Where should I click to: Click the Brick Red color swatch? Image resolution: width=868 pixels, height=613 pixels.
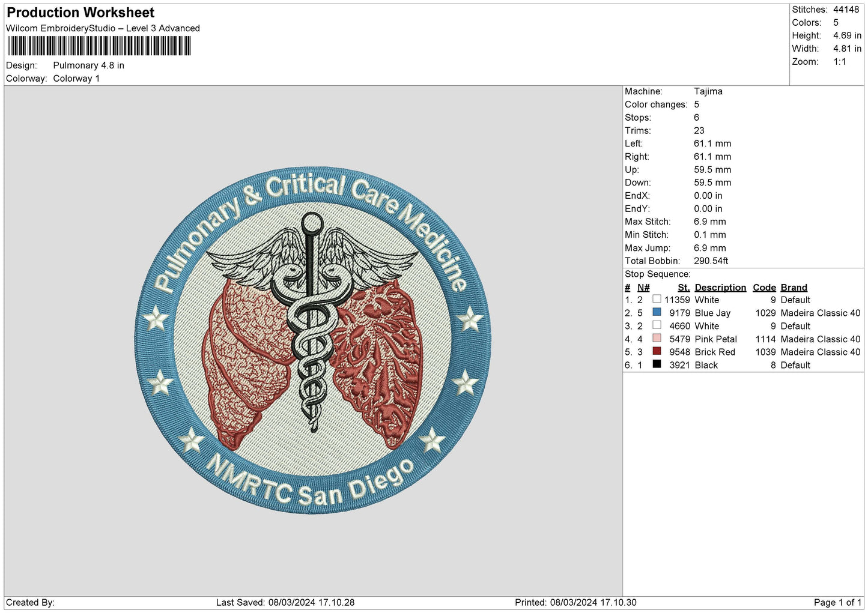657,351
